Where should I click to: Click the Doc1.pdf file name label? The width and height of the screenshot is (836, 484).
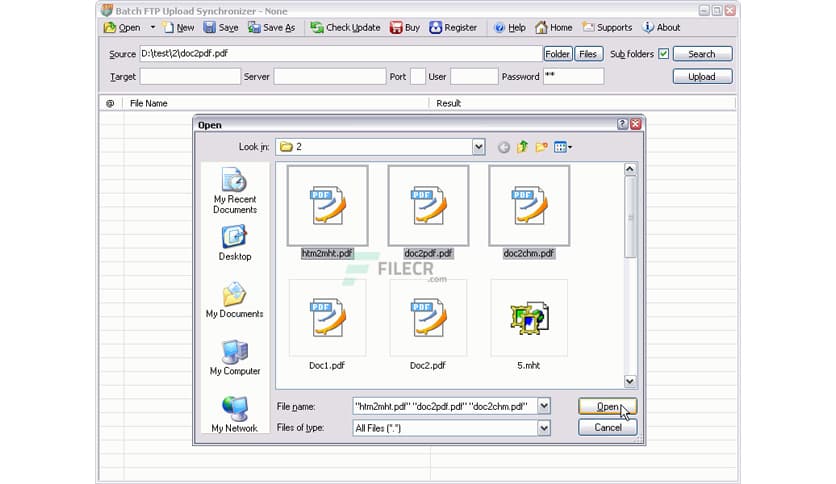tap(327, 365)
